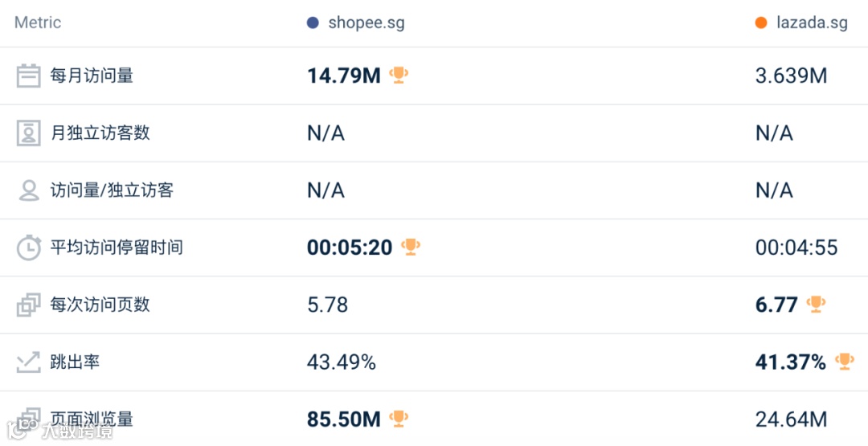Click the trophy icon next to 14.79M
Image resolution: width=868 pixels, height=446 pixels.
(x=399, y=76)
